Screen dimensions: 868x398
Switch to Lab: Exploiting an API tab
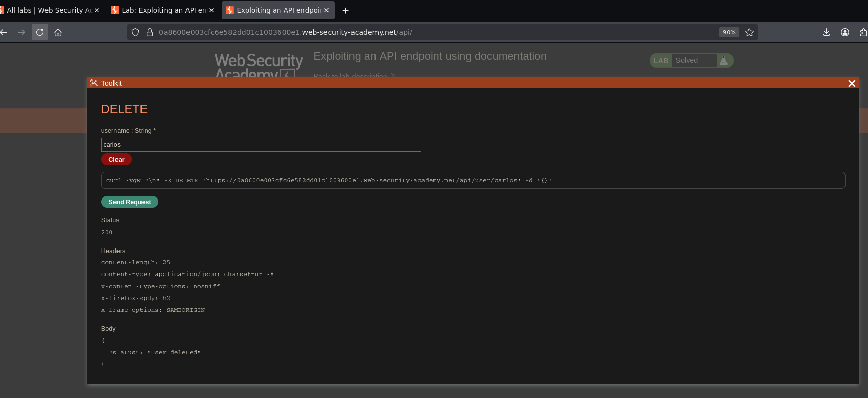point(163,10)
